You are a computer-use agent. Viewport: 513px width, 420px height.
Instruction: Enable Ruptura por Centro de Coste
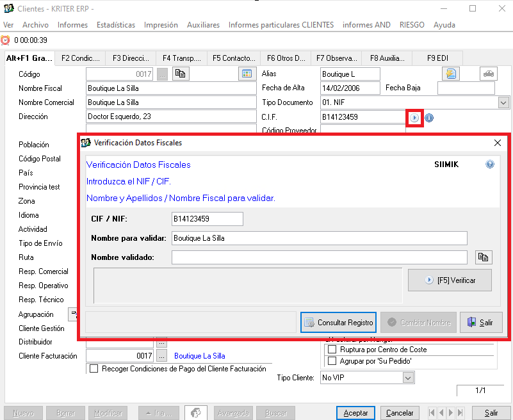tap(332, 350)
